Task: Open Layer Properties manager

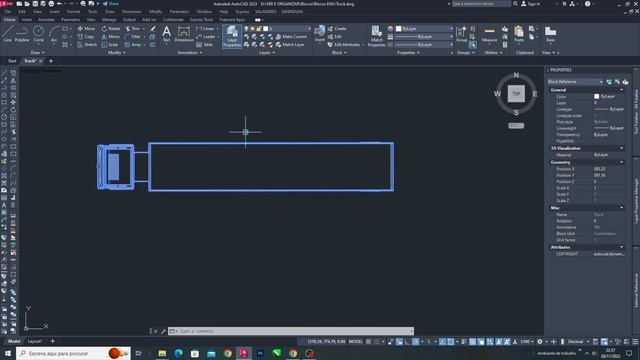Action: click(232, 36)
